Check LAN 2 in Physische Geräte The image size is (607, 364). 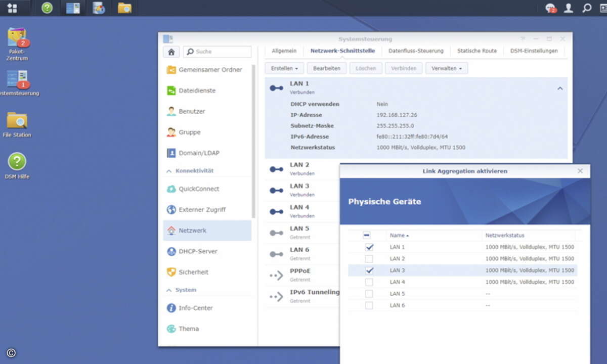pos(369,259)
